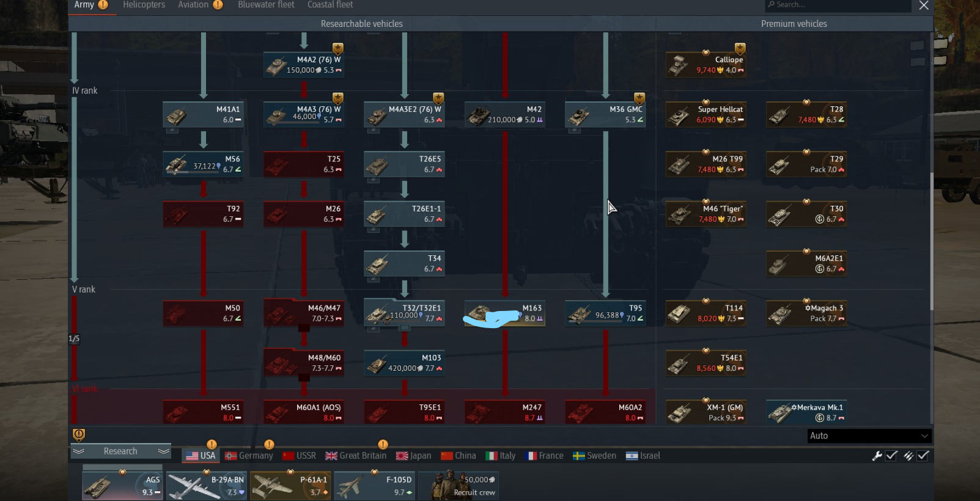Image resolution: width=980 pixels, height=501 pixels.
Task: Select the Germany nation tab
Action: pyautogui.click(x=249, y=456)
